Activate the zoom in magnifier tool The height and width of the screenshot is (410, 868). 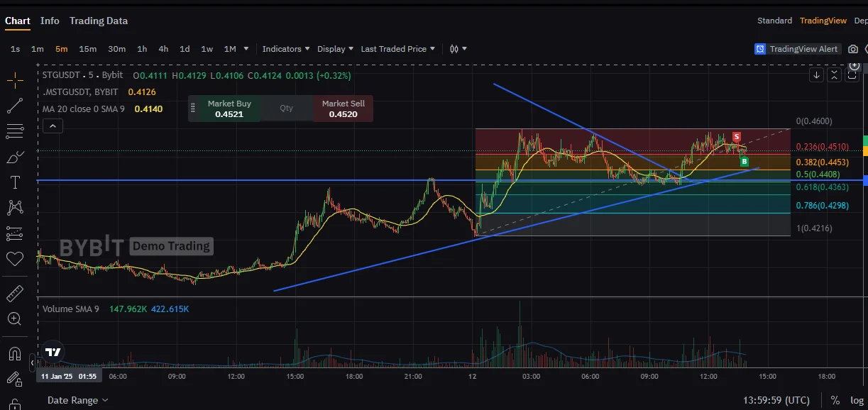click(15, 318)
